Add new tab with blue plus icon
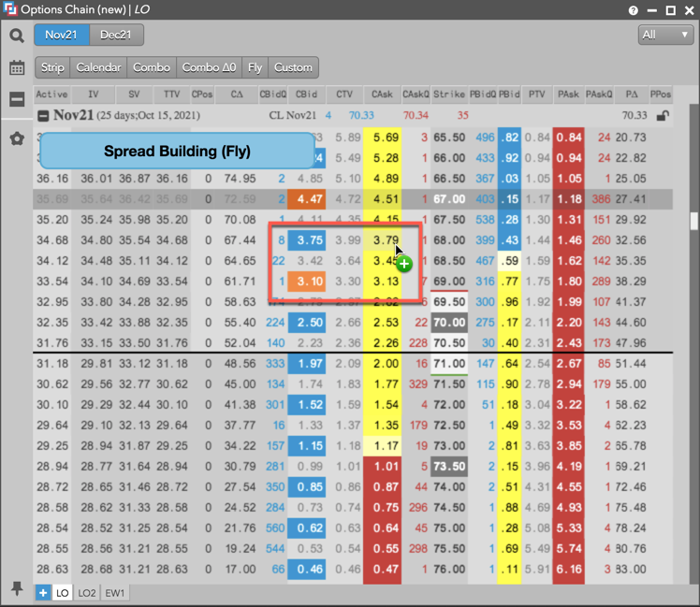 click(x=43, y=593)
